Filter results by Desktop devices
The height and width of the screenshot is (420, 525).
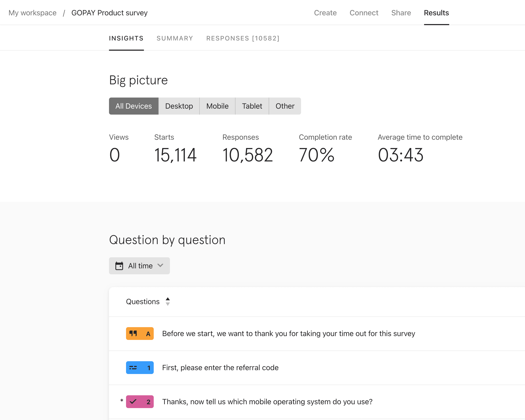coord(179,106)
